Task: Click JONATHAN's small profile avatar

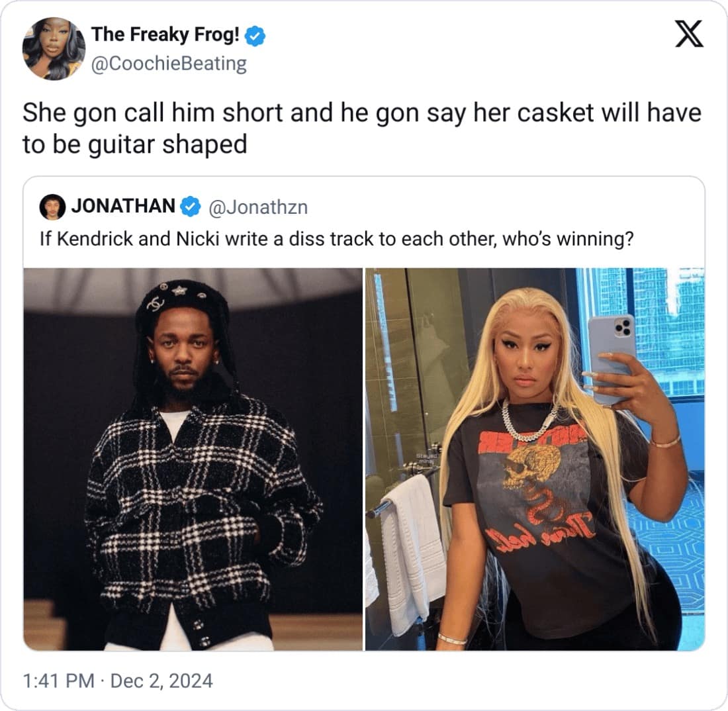Action: click(52, 207)
